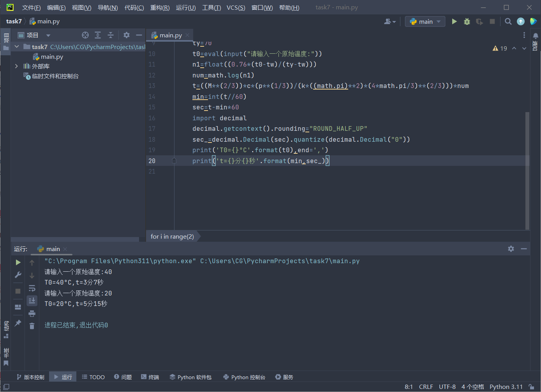Open the 19 warnings inspection widget
The image size is (541, 392).
[500, 48]
